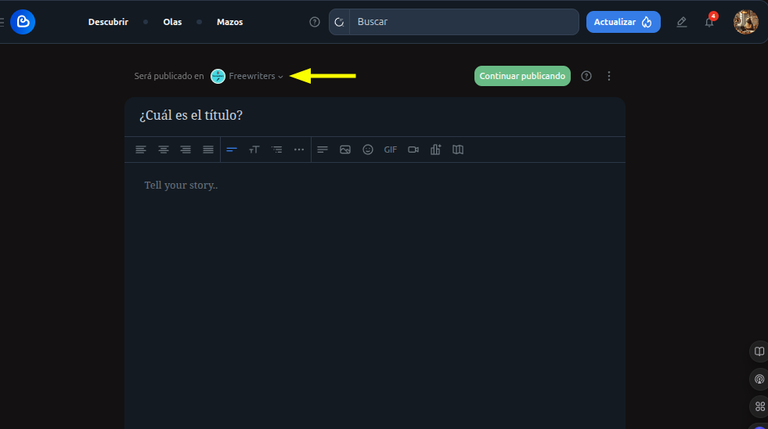This screenshot has height=429, width=768.
Task: Click the text block icon after divider
Action: (x=322, y=149)
